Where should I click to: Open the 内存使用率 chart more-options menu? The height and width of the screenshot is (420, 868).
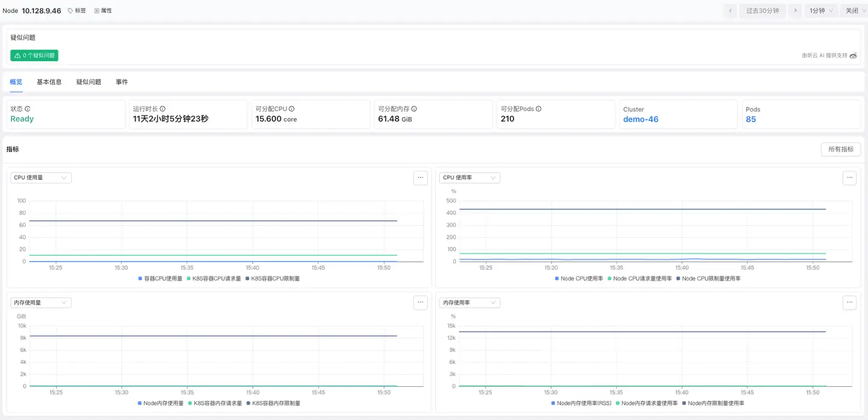[x=849, y=302]
